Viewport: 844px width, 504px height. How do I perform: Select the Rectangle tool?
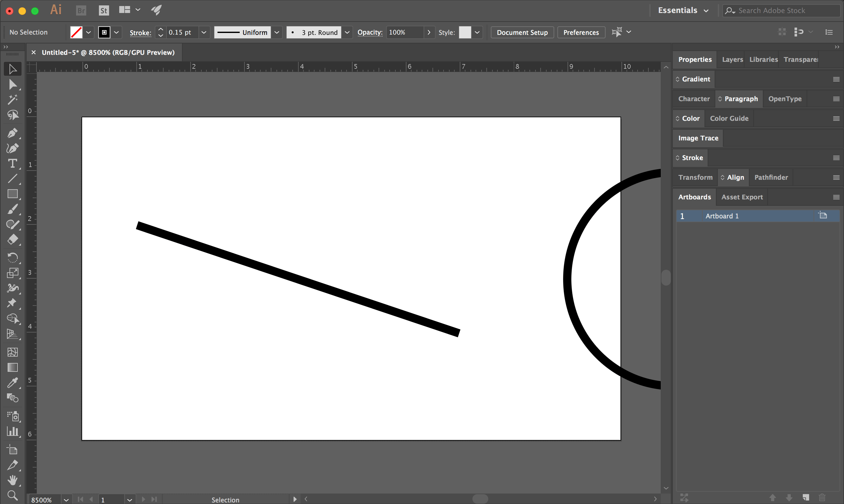point(13,194)
